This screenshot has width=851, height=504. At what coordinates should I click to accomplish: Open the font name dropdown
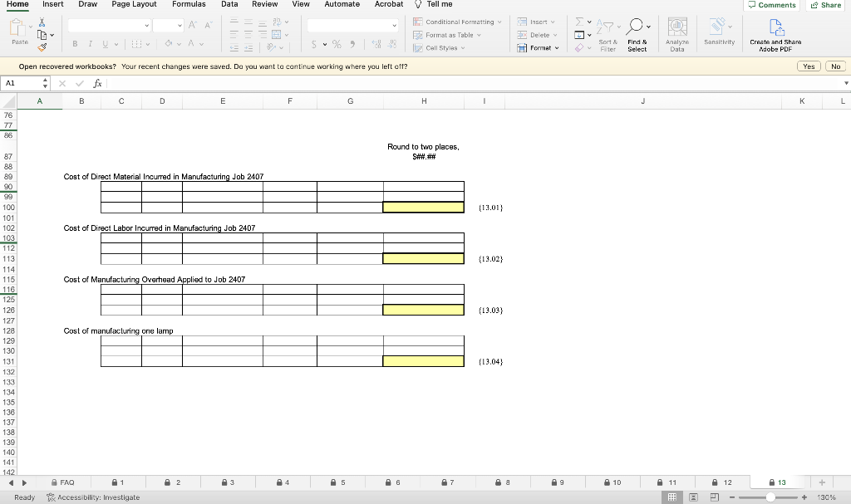(x=146, y=26)
